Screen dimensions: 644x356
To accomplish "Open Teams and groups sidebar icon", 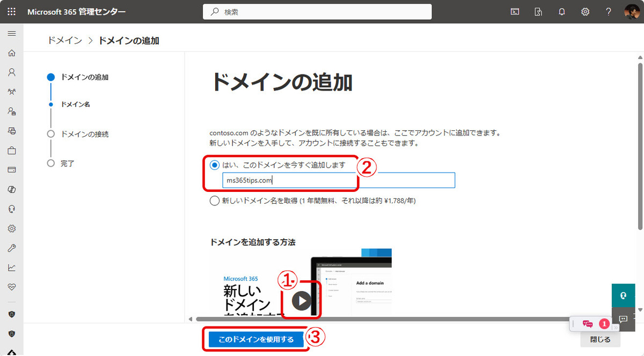I will coord(12,92).
